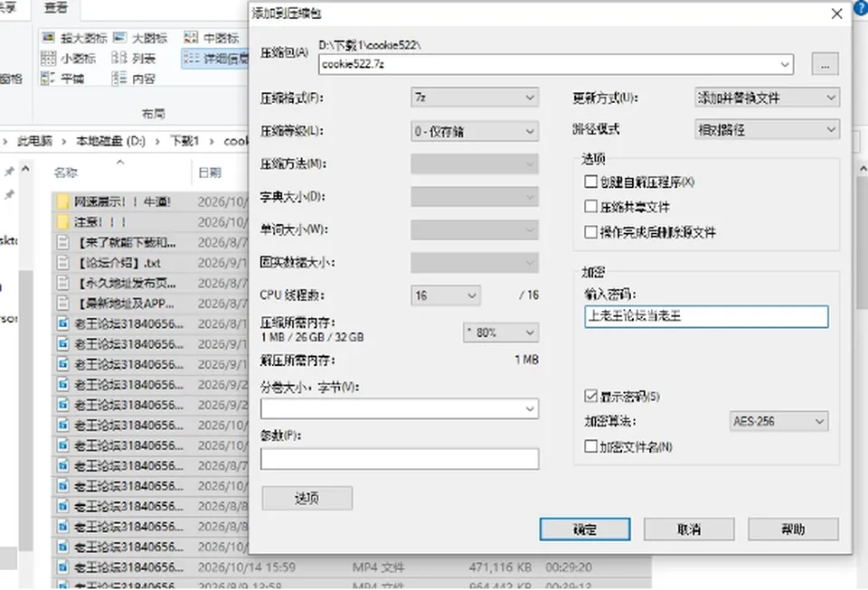Go to 此电脑 in Explorer breadcrumb
This screenshot has width=868, height=590.
[x=34, y=141]
